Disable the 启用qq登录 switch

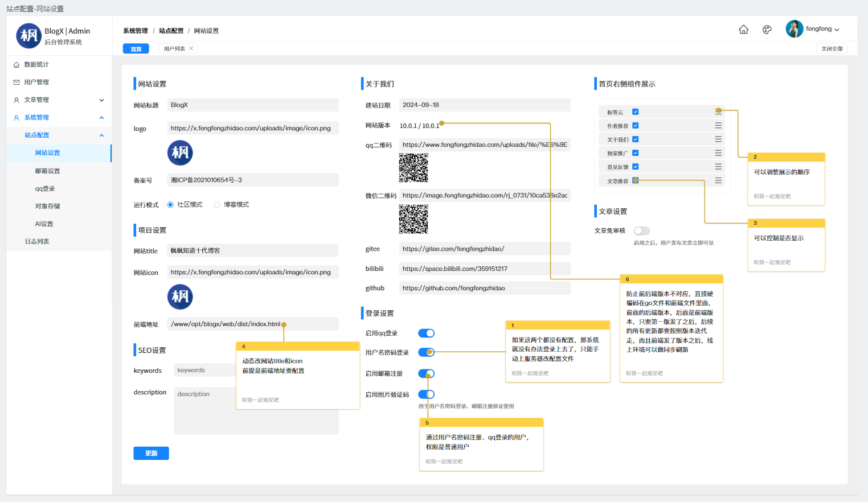(x=426, y=334)
